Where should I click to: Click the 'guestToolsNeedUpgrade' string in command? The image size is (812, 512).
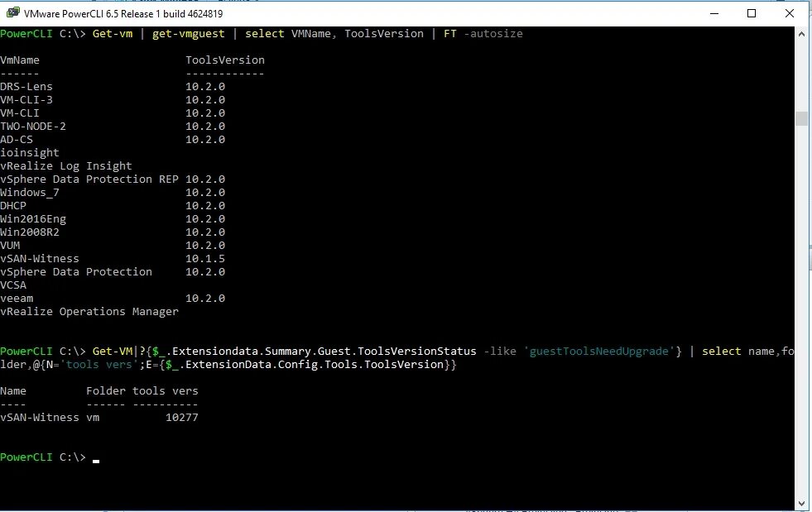(598, 352)
